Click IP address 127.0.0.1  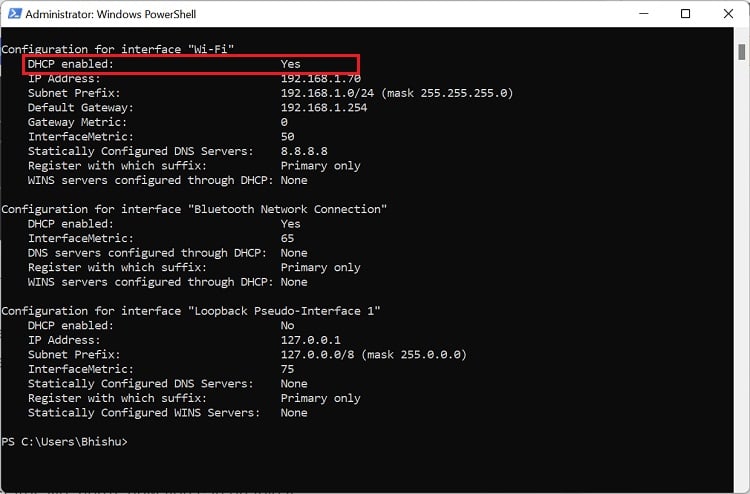pos(310,340)
